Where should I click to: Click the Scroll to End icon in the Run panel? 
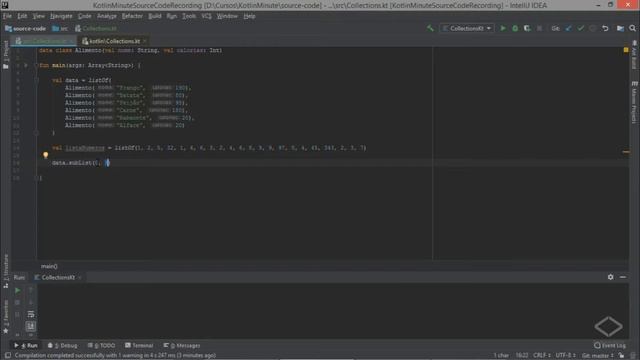pos(31,326)
